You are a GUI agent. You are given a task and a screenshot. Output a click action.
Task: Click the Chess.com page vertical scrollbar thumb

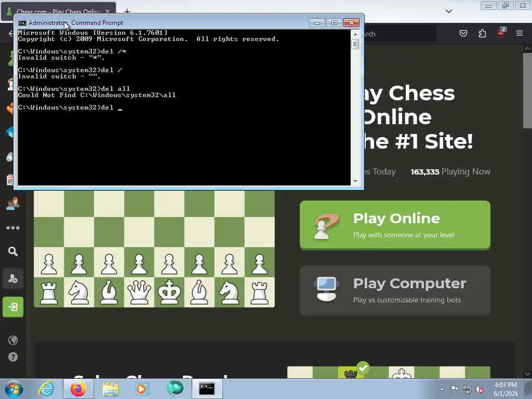[x=527, y=90]
